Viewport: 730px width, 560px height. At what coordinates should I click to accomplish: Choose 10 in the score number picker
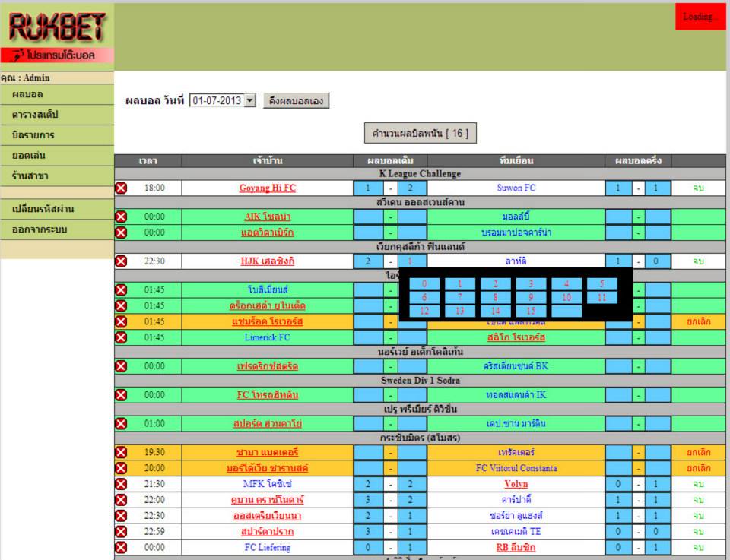[x=566, y=297]
